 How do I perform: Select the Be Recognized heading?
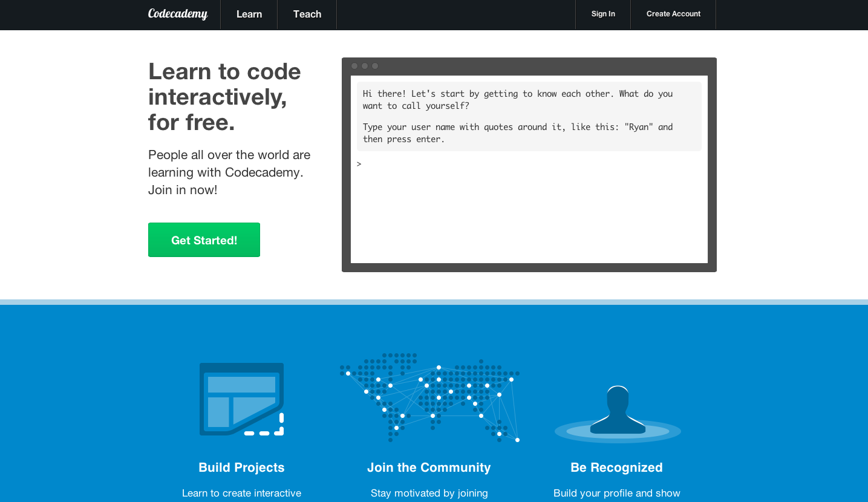coord(616,468)
